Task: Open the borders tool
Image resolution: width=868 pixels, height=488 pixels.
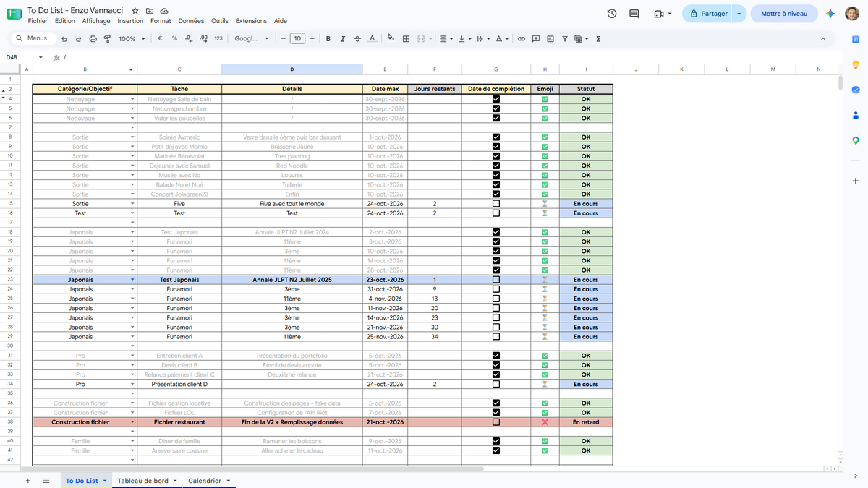Action: coord(406,38)
